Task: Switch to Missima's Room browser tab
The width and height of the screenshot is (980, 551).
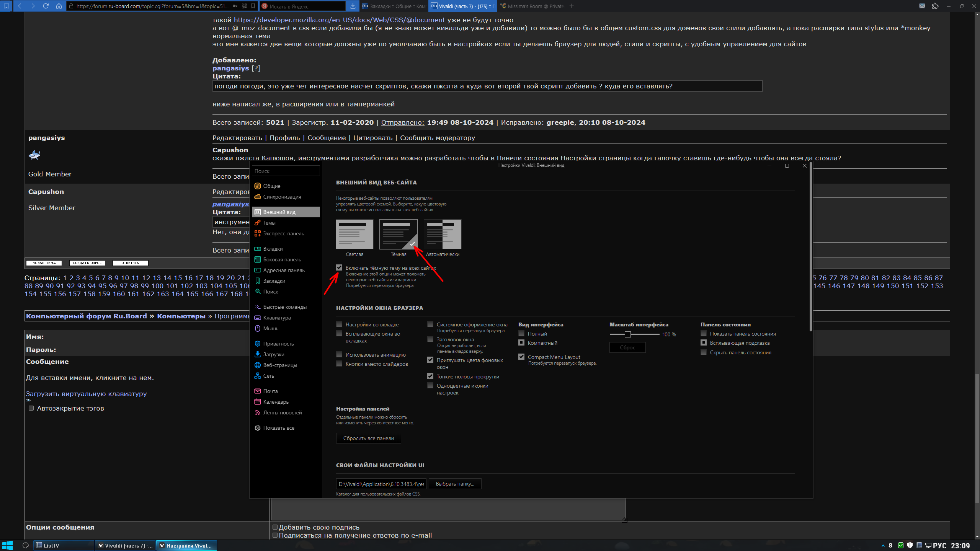Action: (x=531, y=6)
